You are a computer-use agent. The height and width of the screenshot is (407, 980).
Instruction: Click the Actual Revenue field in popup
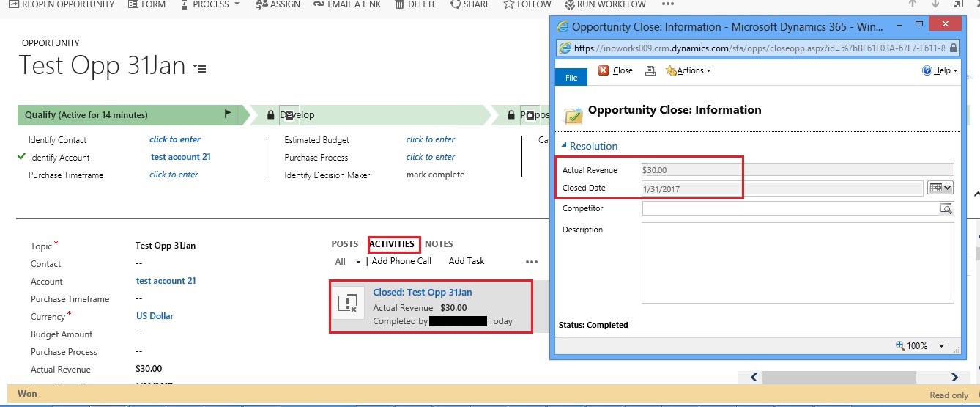tap(798, 169)
